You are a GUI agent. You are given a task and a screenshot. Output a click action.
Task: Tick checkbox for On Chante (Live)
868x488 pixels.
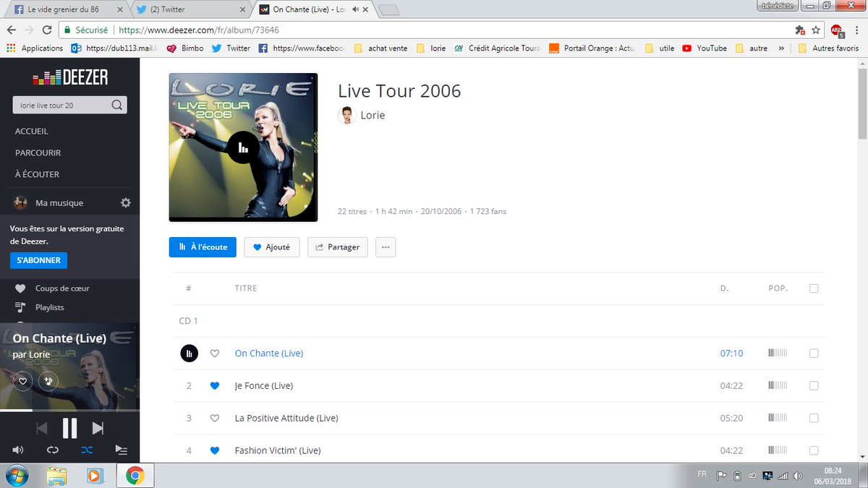(x=814, y=354)
